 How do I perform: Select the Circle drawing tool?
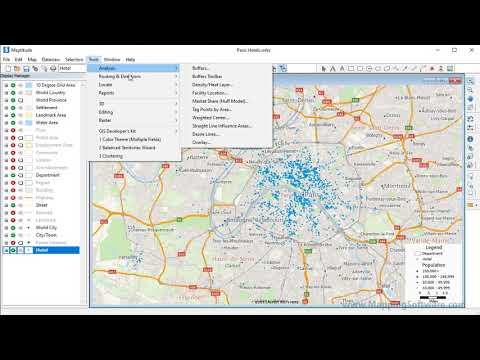(x=369, y=68)
